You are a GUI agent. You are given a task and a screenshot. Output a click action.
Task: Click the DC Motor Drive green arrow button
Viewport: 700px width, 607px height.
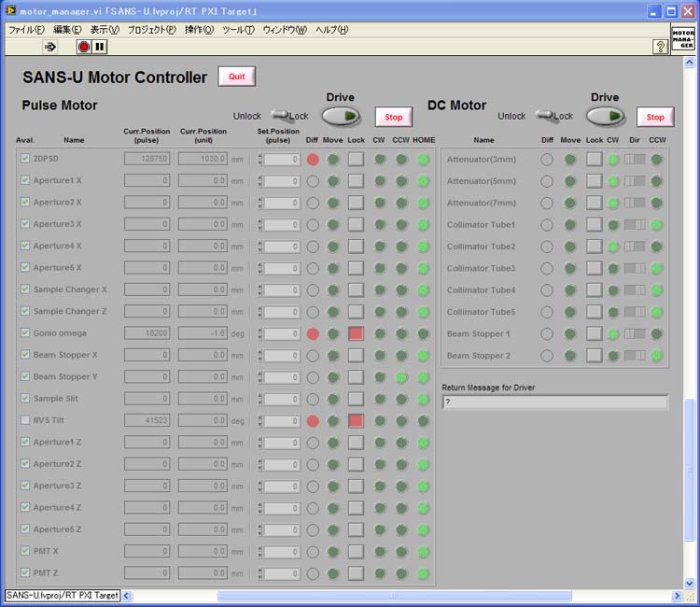click(606, 117)
